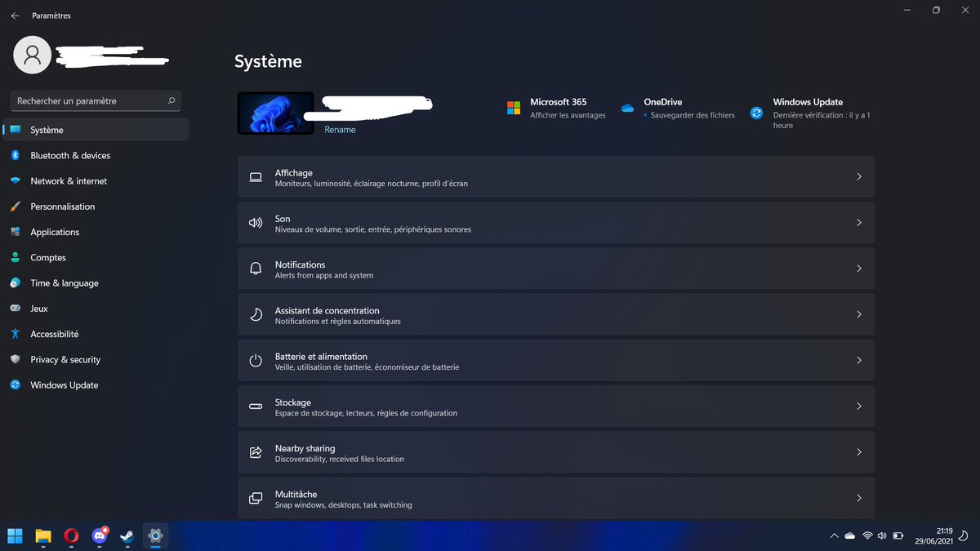Viewport: 980px width, 551px height.
Task: Click the Microsoft 365 icon
Action: [514, 107]
